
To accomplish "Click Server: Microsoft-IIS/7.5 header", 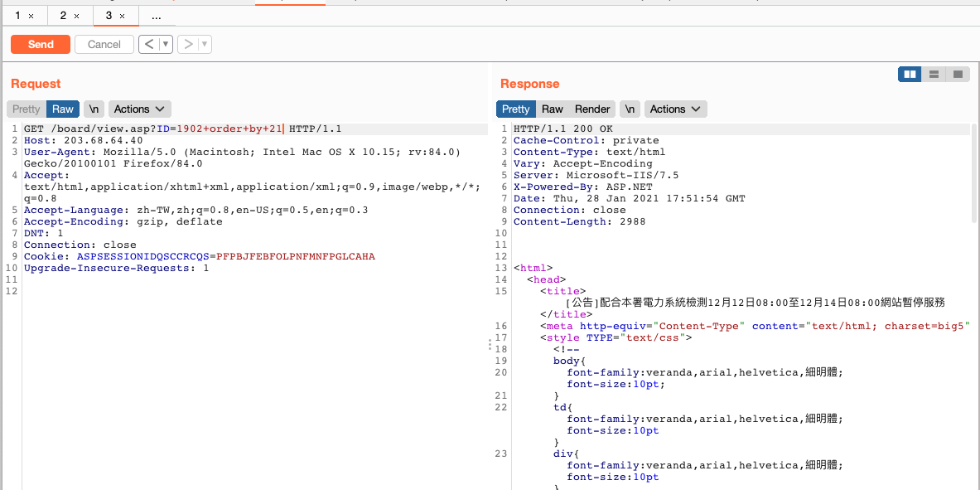I will coord(596,175).
